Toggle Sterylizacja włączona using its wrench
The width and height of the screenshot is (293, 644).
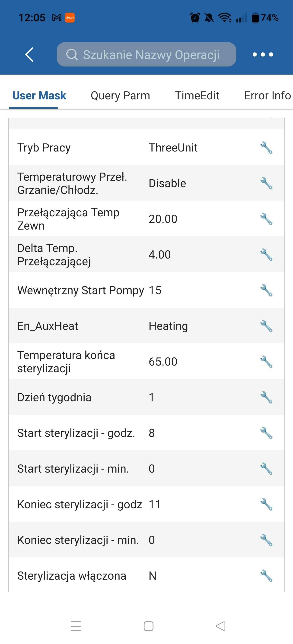pos(266,576)
